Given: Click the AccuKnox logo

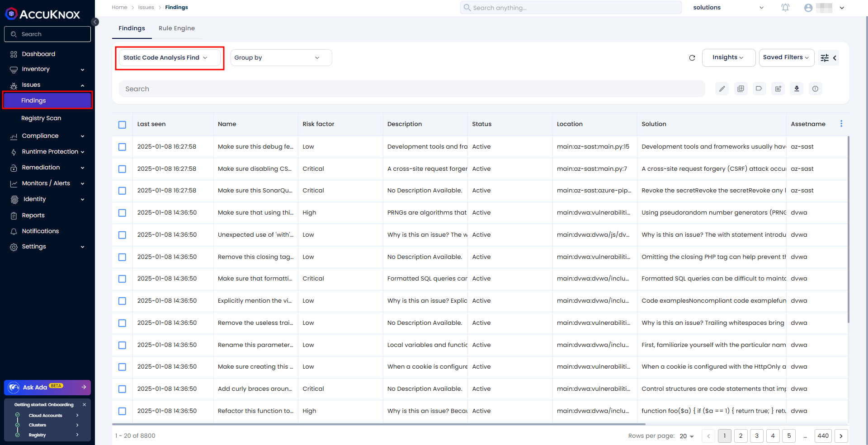Looking at the screenshot, I should 42,14.
